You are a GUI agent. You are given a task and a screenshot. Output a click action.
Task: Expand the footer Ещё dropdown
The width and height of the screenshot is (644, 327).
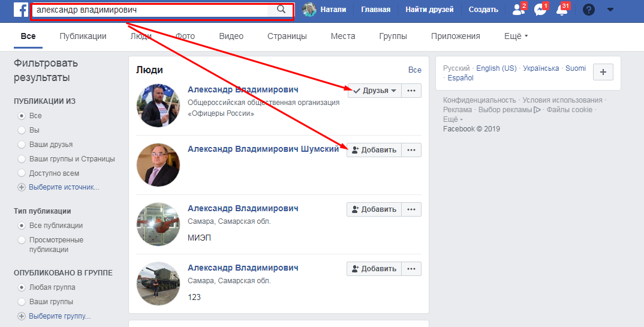point(453,119)
